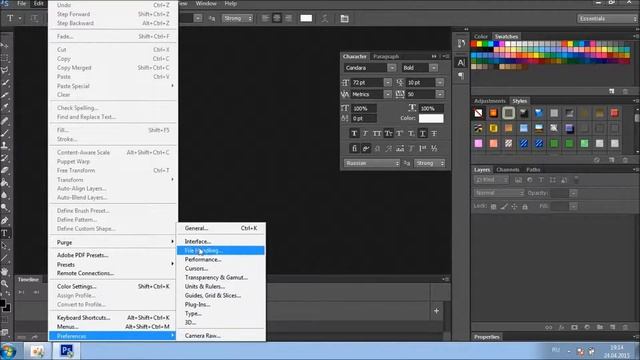
Task: Click the Windows Start button
Action: pyautogui.click(x=8, y=351)
